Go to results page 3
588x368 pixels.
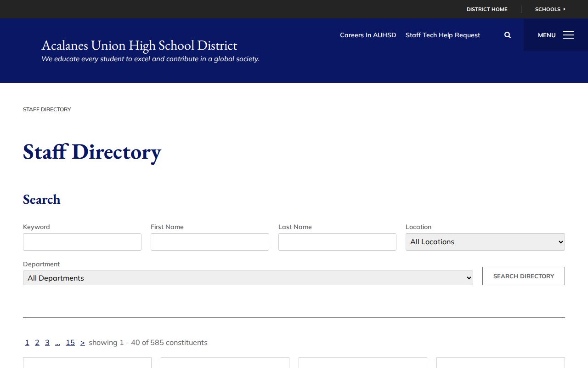(47, 343)
